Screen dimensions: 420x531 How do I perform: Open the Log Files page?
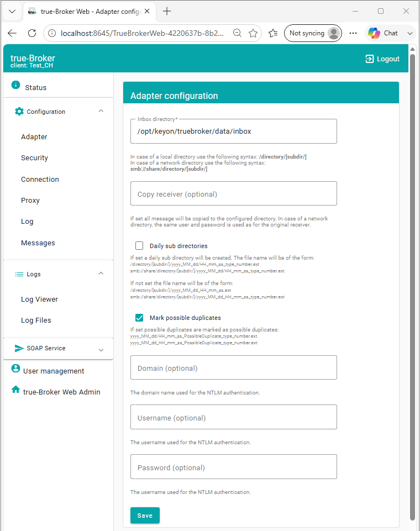pyautogui.click(x=36, y=320)
